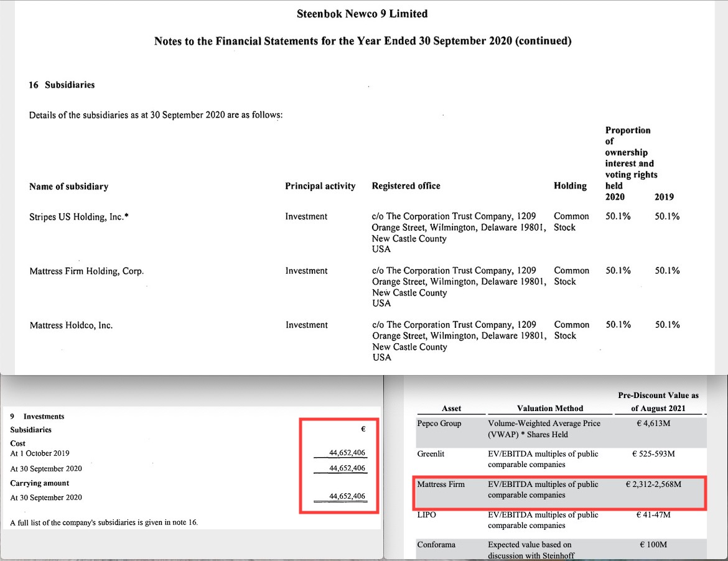Screen dimensions: 728x561
Task: Select the highlighted Mattress Firm valuation row
Action: [559, 490]
